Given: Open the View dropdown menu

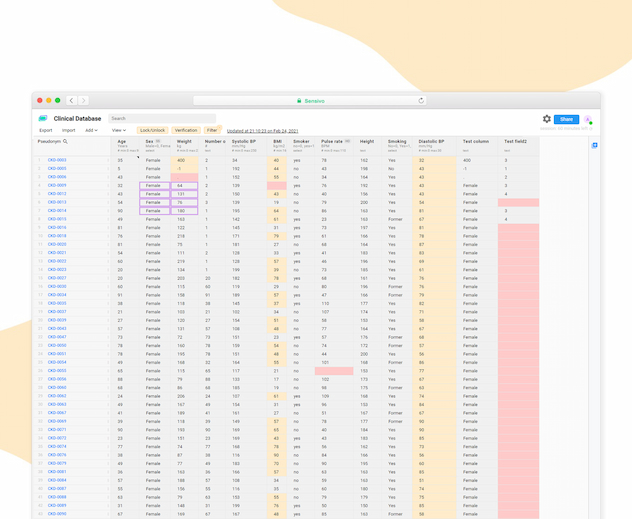Looking at the screenshot, I should (119, 130).
